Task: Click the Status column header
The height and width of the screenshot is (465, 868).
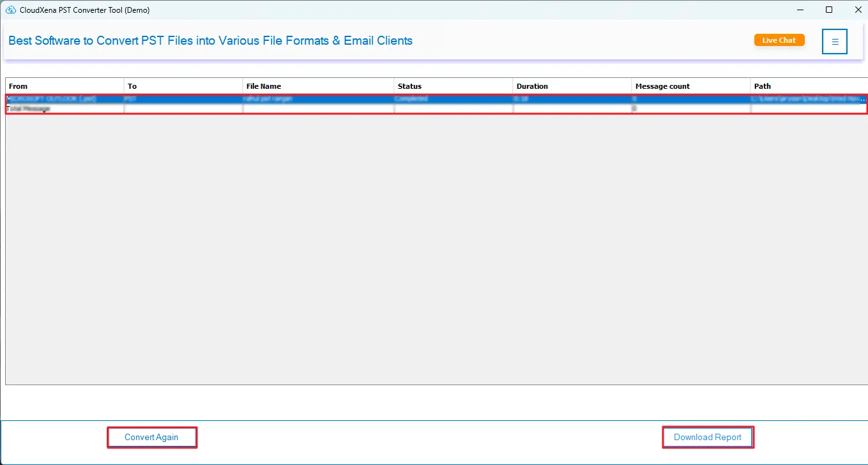Action: click(452, 86)
